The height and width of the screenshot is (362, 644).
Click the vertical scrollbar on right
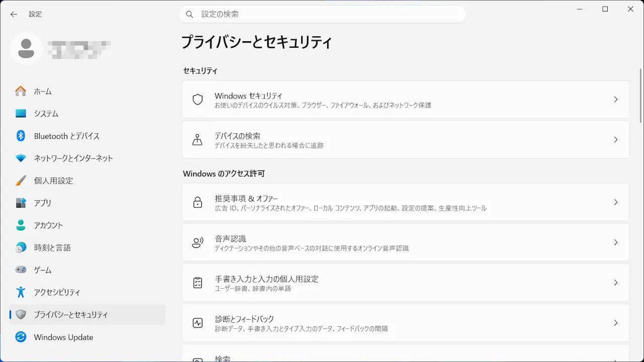tap(640, 96)
